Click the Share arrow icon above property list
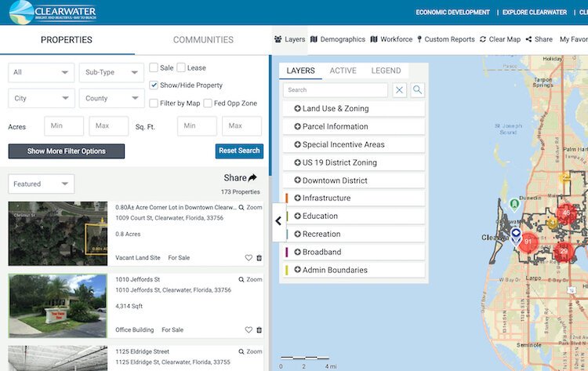The width and height of the screenshot is (588, 371). coord(252,178)
